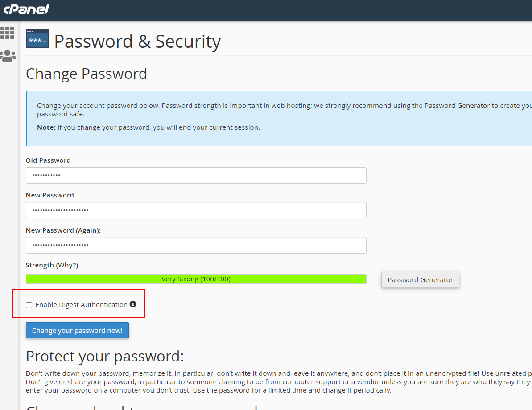The image size is (532, 410).
Task: Open the tools grid icon in sidebar
Action: click(8, 33)
